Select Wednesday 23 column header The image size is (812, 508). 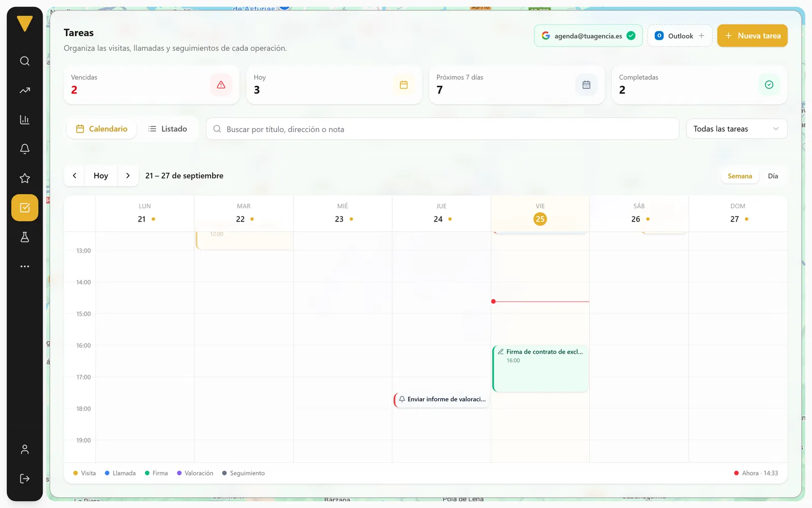343,214
